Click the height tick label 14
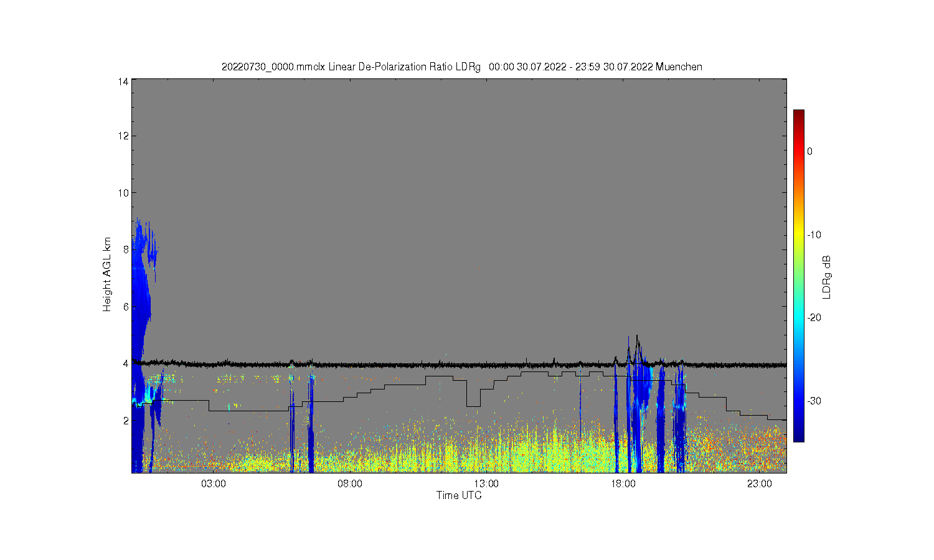The height and width of the screenshot is (560, 934). [123, 82]
